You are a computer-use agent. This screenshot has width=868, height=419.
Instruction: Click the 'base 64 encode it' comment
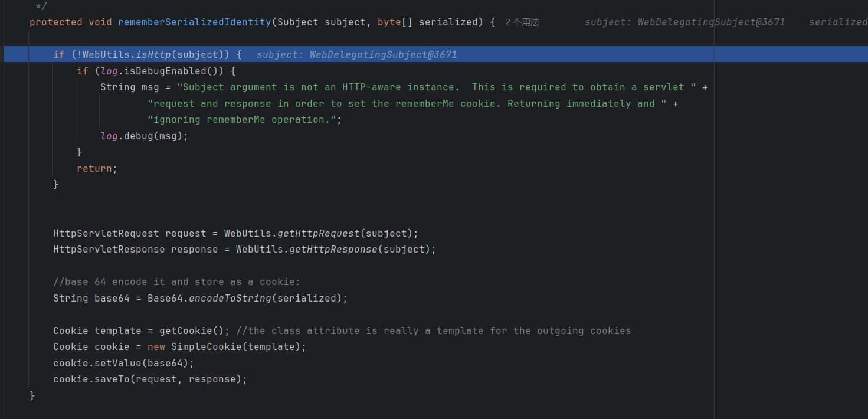(x=176, y=282)
